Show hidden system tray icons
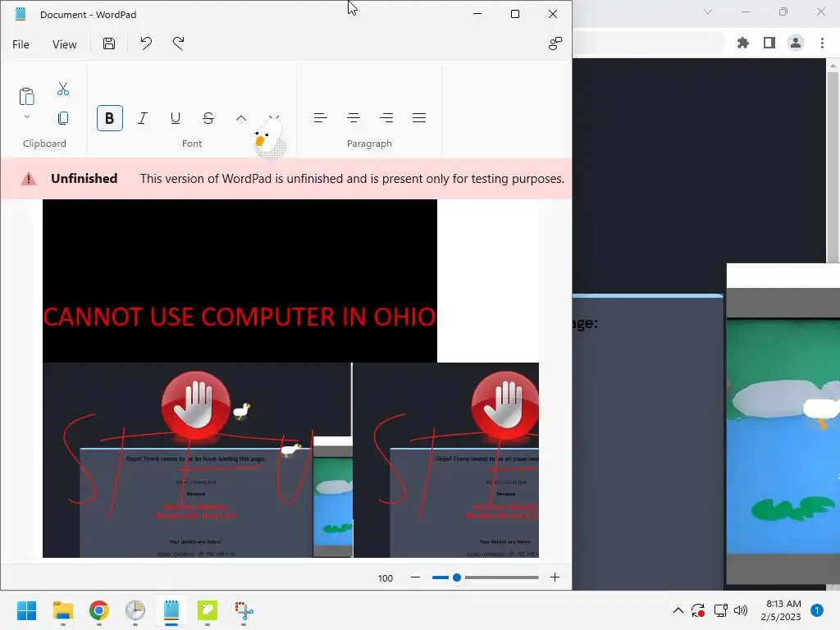 [x=678, y=610]
